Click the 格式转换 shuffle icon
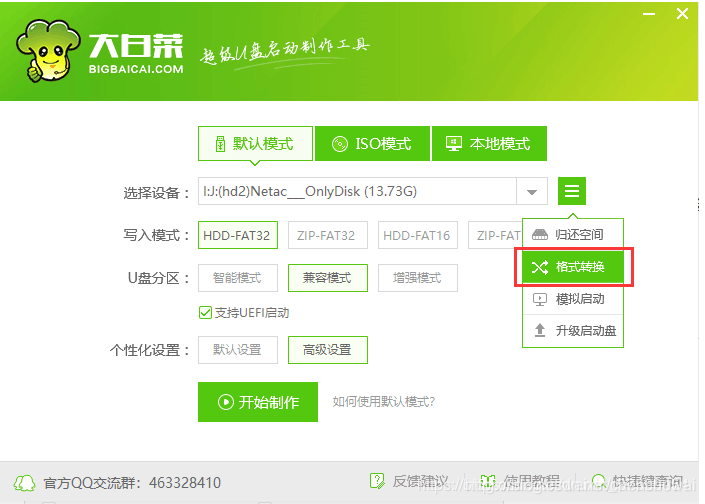The width and height of the screenshot is (705, 504). (x=540, y=267)
